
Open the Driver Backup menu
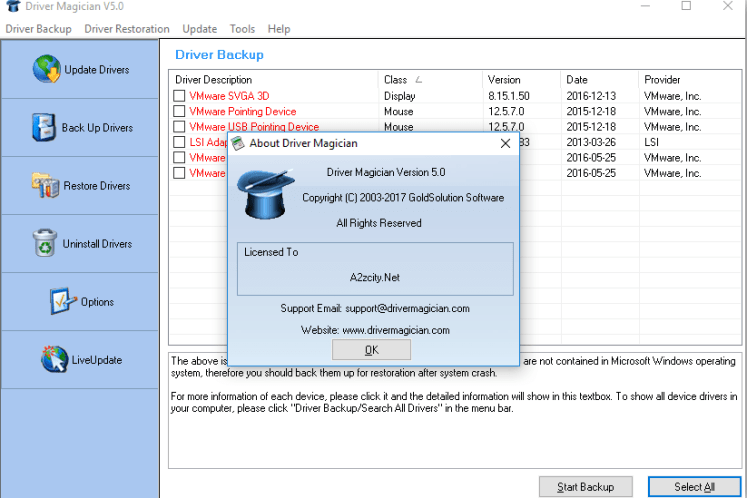(x=39, y=29)
